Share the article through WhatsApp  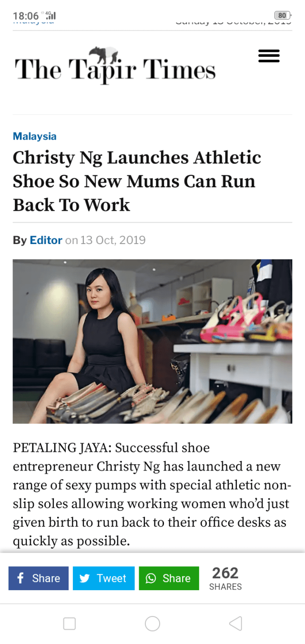169,578
